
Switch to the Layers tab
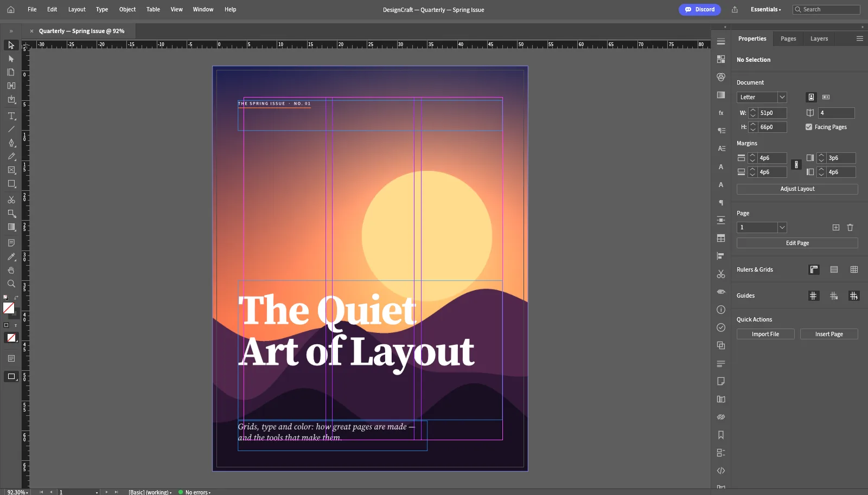pyautogui.click(x=819, y=38)
